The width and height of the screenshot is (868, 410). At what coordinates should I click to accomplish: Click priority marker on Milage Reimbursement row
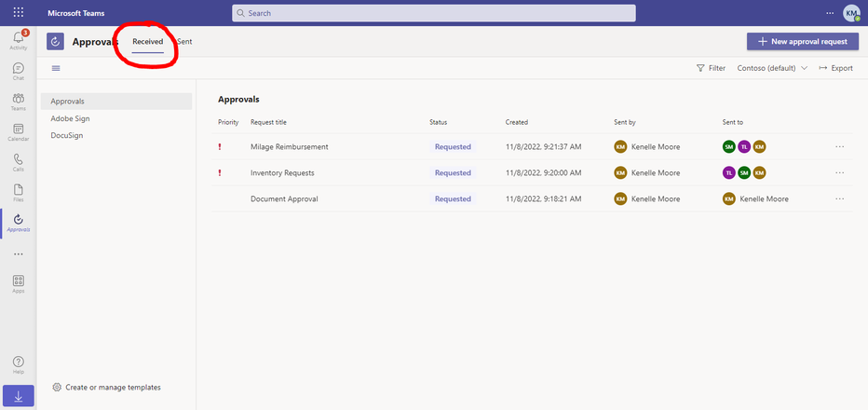point(220,147)
